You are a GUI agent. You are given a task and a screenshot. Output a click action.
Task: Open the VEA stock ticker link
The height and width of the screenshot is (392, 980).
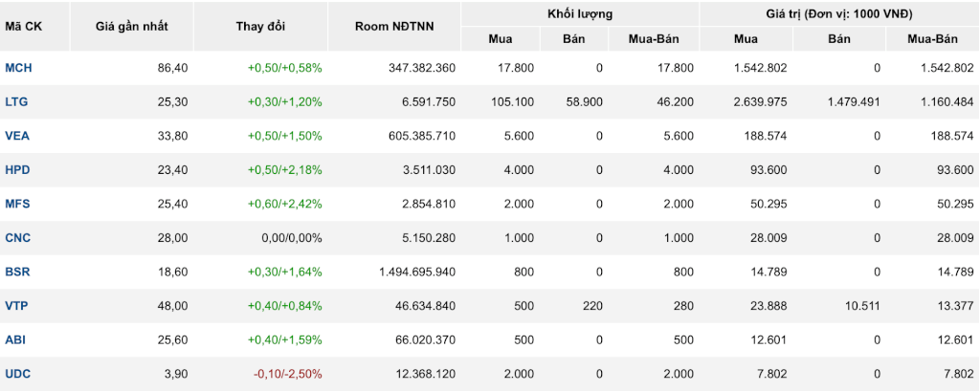coord(17,136)
